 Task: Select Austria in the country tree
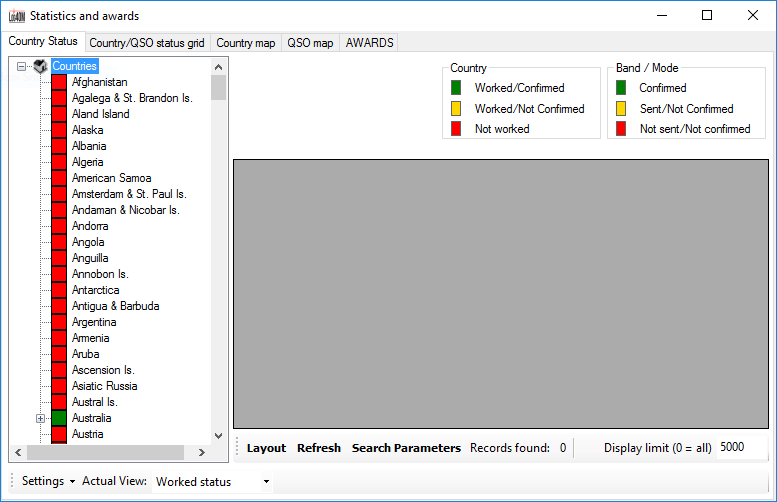click(88, 434)
